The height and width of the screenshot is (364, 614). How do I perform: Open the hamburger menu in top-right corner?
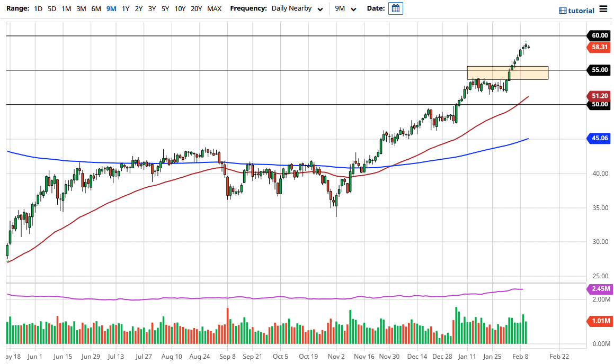(603, 9)
